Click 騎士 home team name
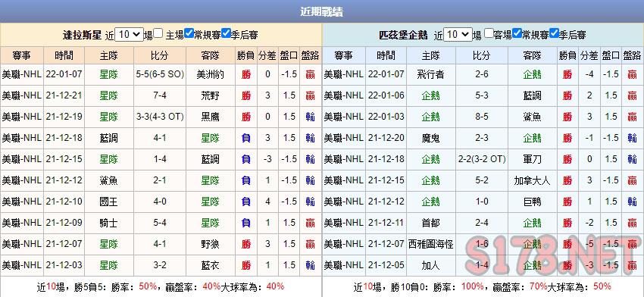This screenshot has width=644, height=297. coord(109,223)
